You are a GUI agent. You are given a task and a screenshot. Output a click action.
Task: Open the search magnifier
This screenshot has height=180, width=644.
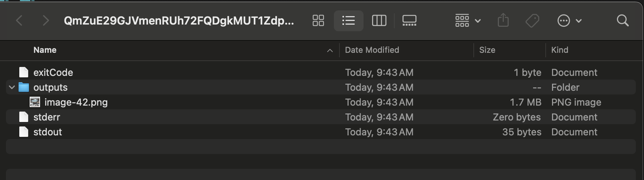pyautogui.click(x=623, y=20)
